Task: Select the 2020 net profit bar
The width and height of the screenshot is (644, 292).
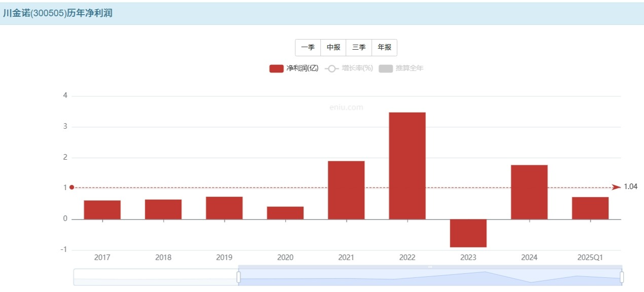Action: point(285,213)
